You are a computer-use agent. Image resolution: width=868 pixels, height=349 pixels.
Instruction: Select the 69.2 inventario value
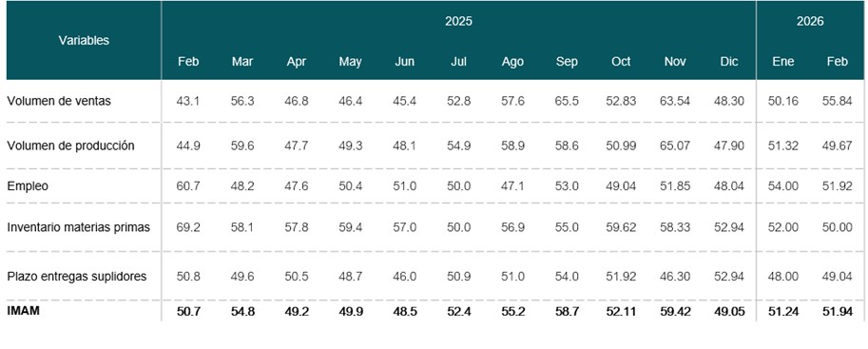pos(188,227)
